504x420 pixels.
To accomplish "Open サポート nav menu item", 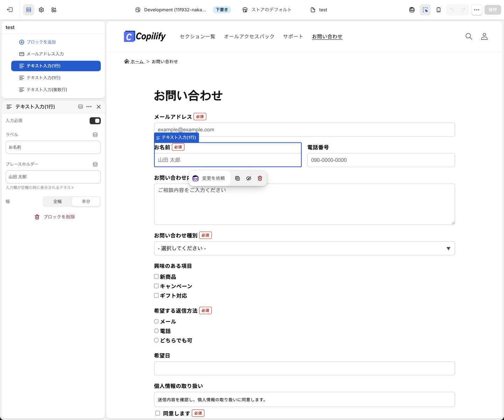I will click(x=293, y=36).
